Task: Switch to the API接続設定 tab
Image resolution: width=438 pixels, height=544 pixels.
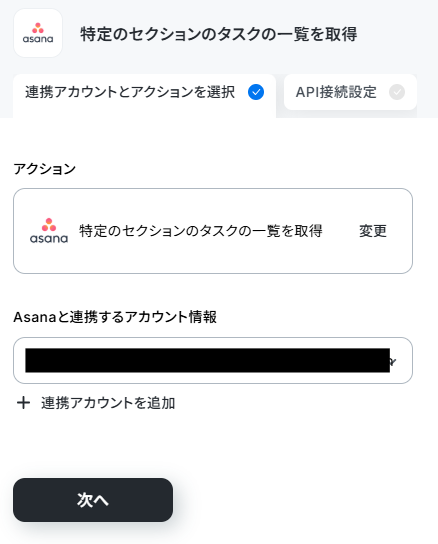Action: coord(350,92)
